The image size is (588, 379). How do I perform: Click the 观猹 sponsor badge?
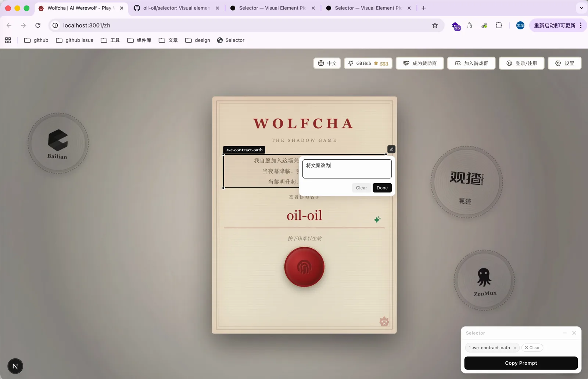(x=467, y=182)
